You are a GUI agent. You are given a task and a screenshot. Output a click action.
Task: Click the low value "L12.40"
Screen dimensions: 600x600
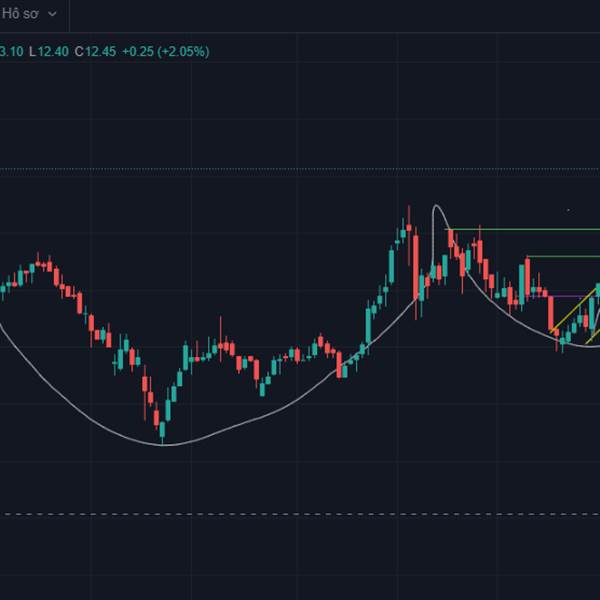tap(49, 52)
